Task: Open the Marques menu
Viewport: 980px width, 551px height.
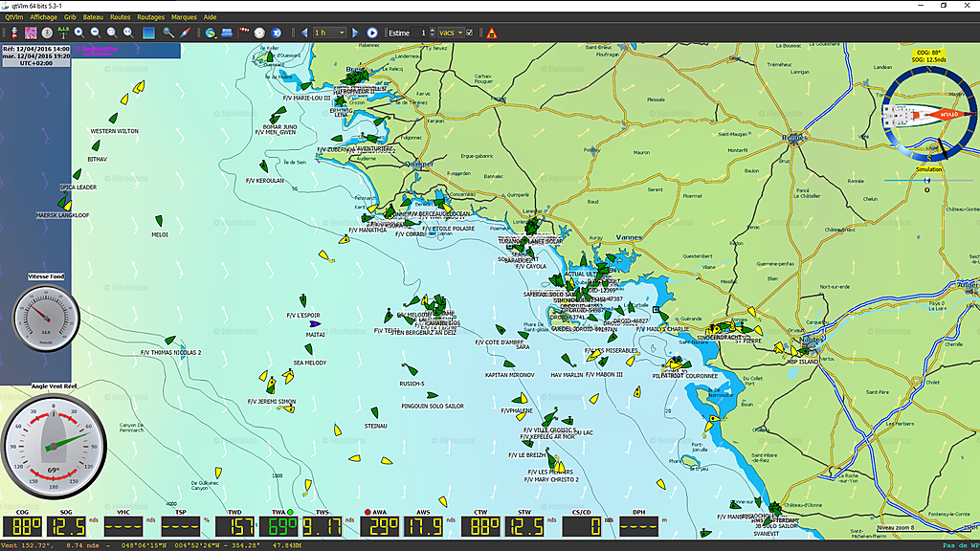Action: 184,17
